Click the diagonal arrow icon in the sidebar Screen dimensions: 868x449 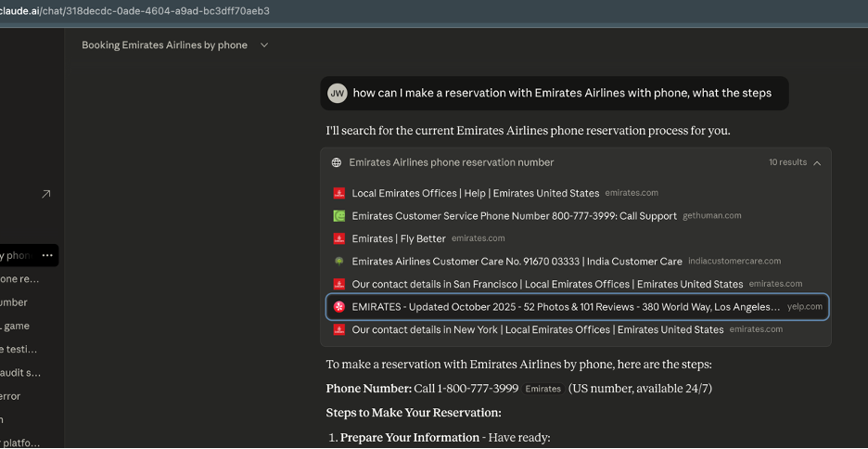tap(45, 194)
